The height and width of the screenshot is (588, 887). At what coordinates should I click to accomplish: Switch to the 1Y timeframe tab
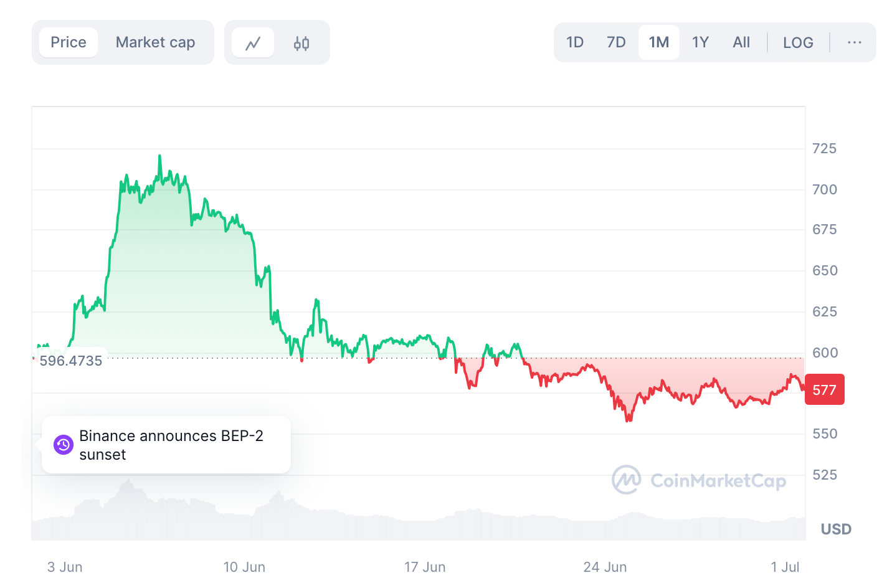click(x=700, y=42)
